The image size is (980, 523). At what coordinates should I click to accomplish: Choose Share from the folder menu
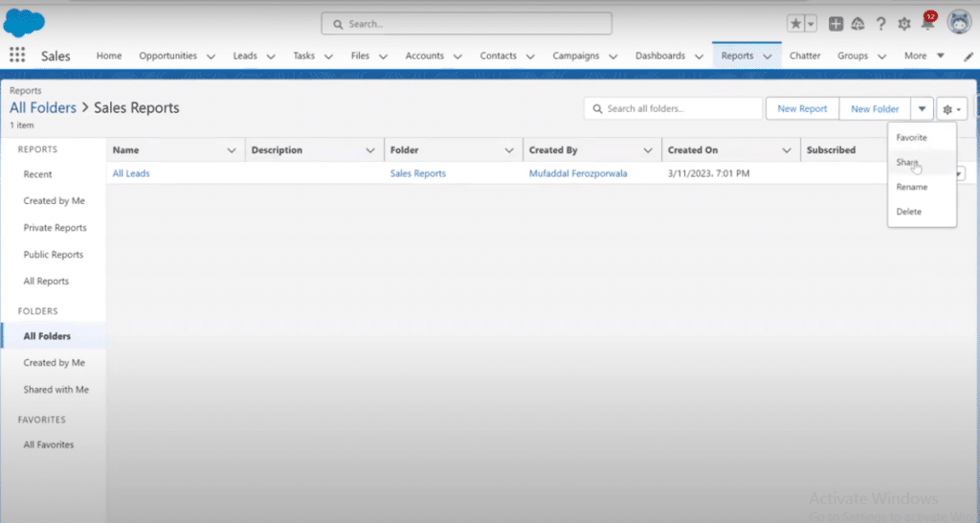coord(922,162)
